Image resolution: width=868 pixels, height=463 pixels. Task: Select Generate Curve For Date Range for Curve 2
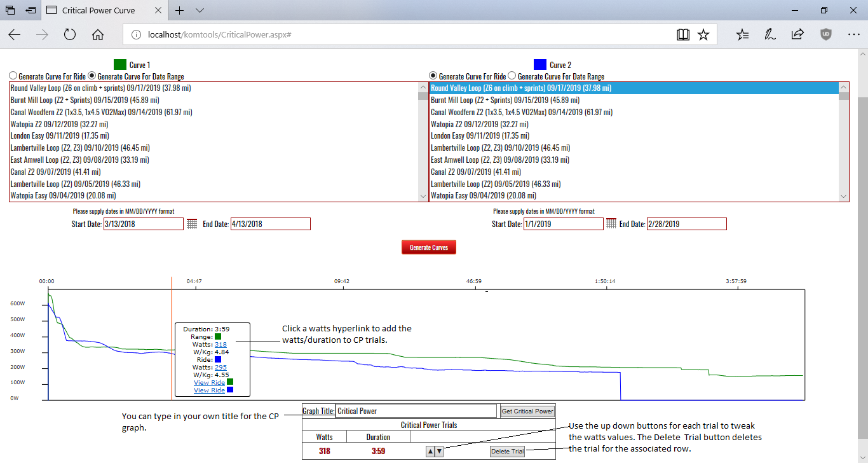513,76
